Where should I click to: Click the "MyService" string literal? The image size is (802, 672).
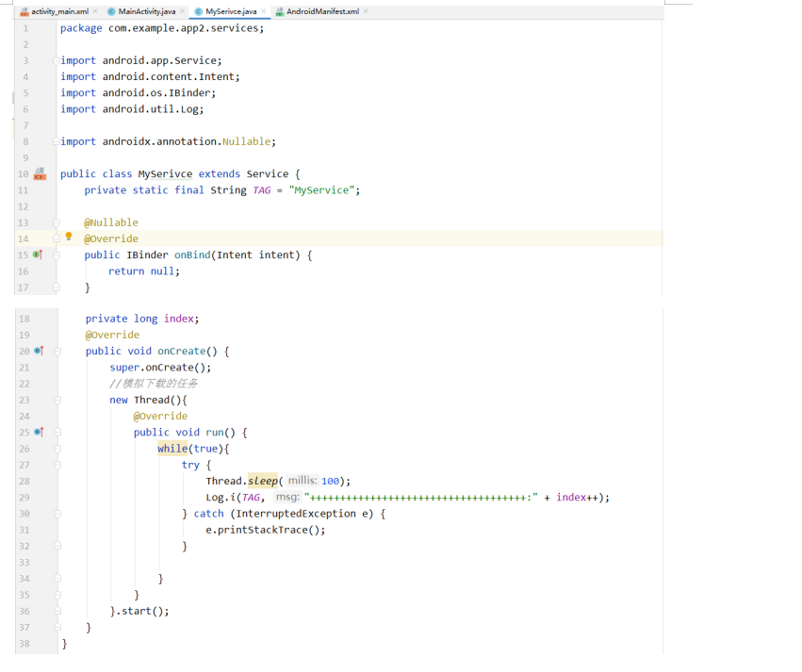[x=321, y=190]
